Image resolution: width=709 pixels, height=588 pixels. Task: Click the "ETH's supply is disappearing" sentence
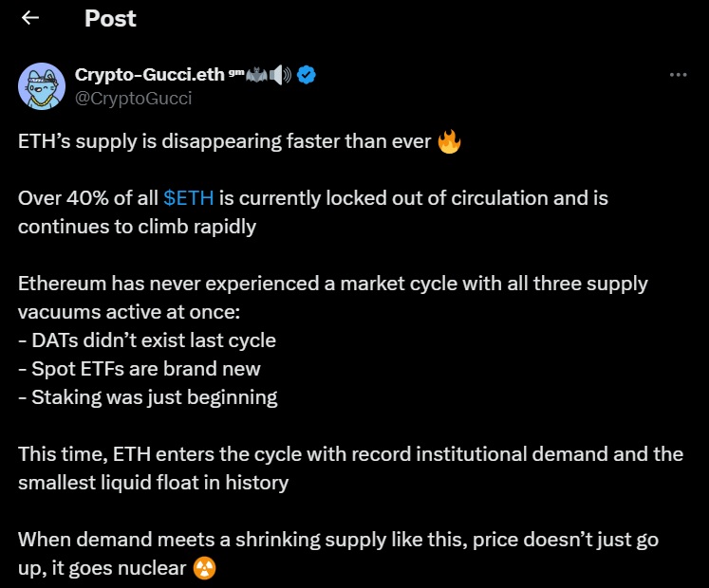[225, 142]
